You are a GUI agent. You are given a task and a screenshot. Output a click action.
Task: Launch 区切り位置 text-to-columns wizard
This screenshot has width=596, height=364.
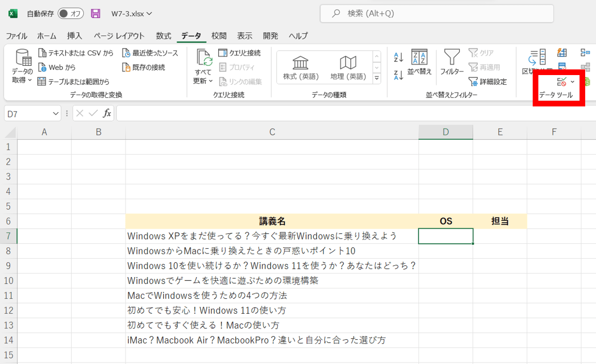(x=537, y=62)
